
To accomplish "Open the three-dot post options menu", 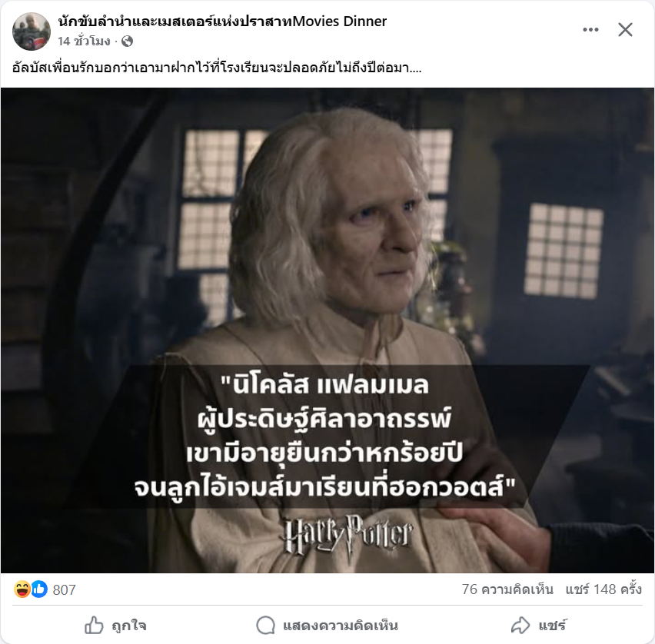I will pos(590,30).
